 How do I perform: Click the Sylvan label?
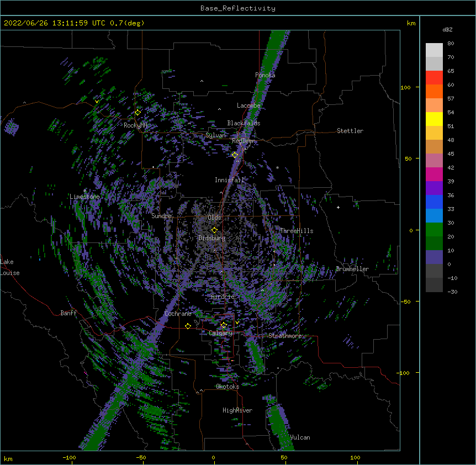point(215,135)
